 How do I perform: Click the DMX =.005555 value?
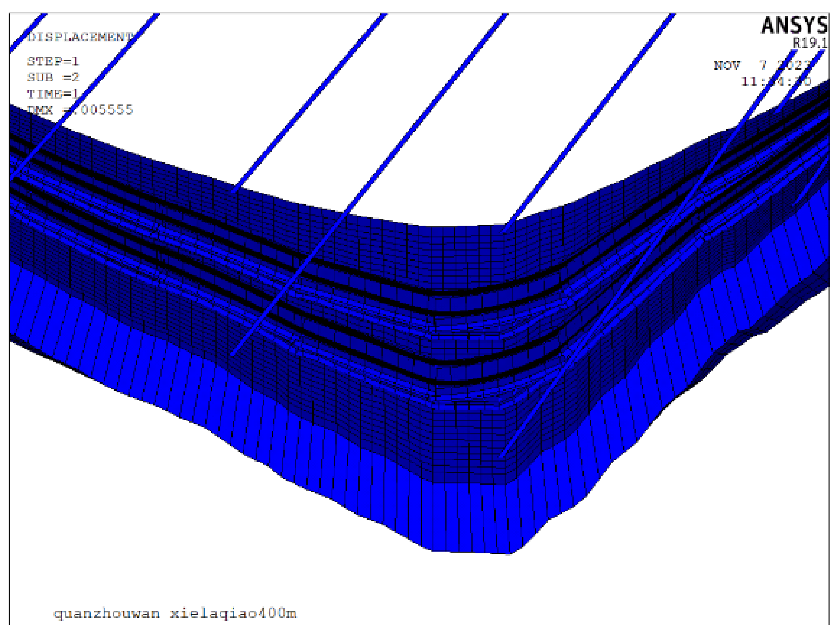(x=80, y=110)
